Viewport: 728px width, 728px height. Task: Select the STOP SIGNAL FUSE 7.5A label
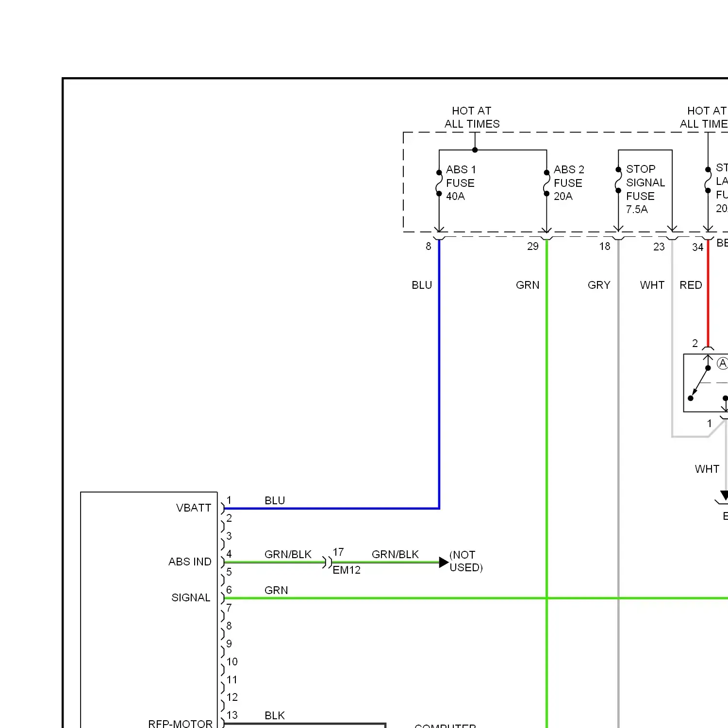[645, 189]
